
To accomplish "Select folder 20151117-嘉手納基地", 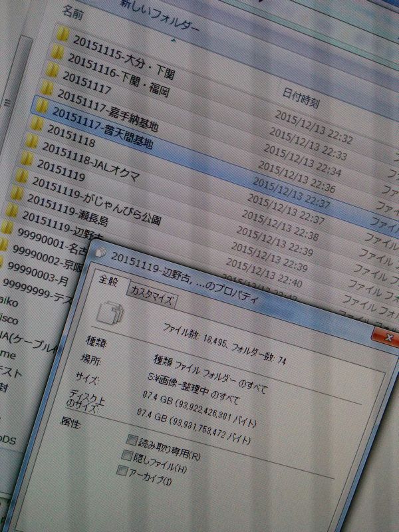I will pos(108,110).
